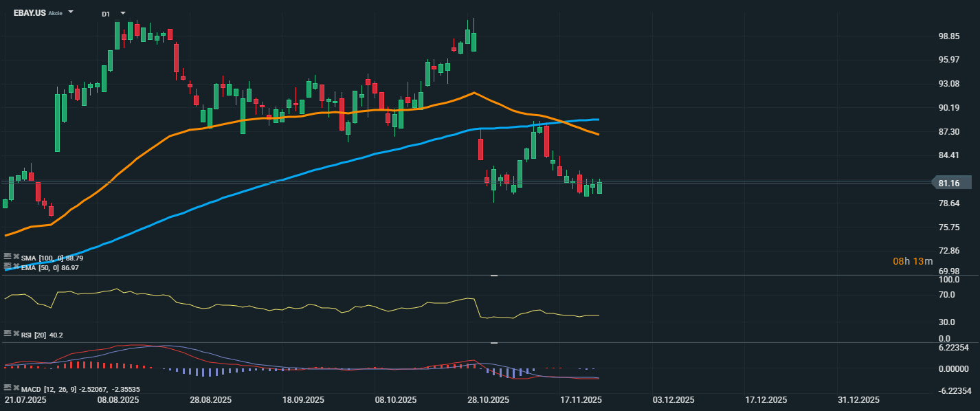Open settings icon for EMA indicator
Viewport: 980px width, 411px height.
point(8,267)
